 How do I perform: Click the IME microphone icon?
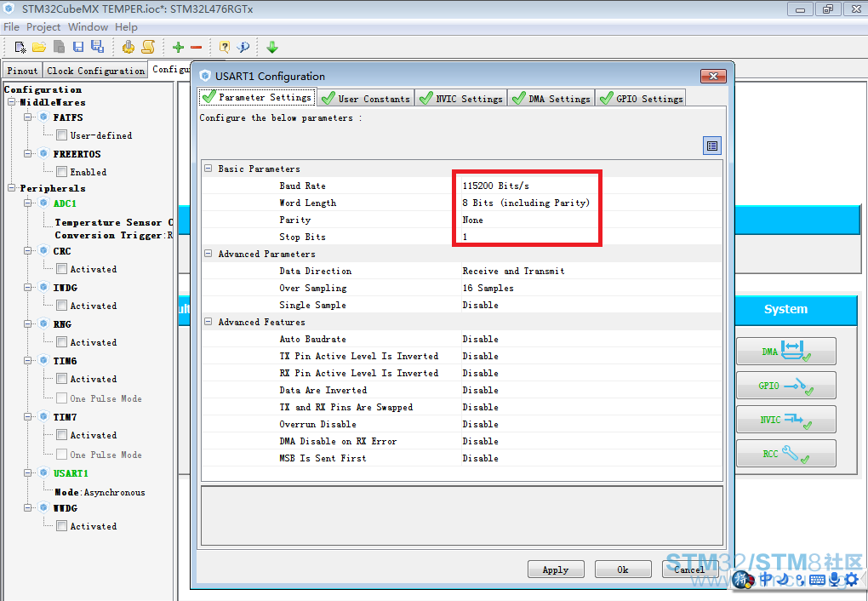(x=835, y=580)
